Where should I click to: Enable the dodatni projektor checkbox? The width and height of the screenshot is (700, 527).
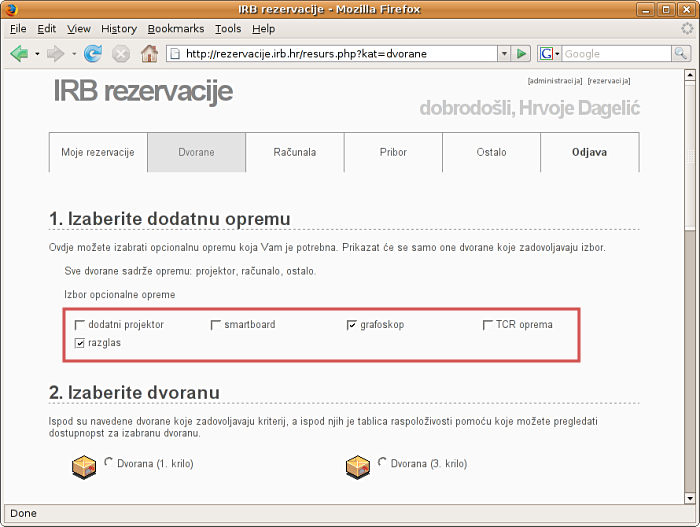(x=80, y=325)
